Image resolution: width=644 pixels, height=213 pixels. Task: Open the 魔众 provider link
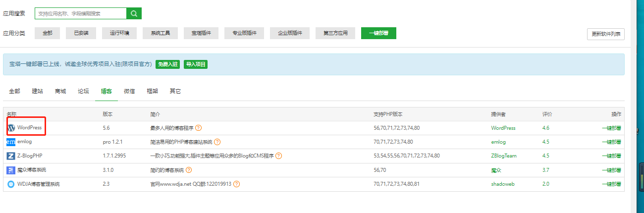496,170
